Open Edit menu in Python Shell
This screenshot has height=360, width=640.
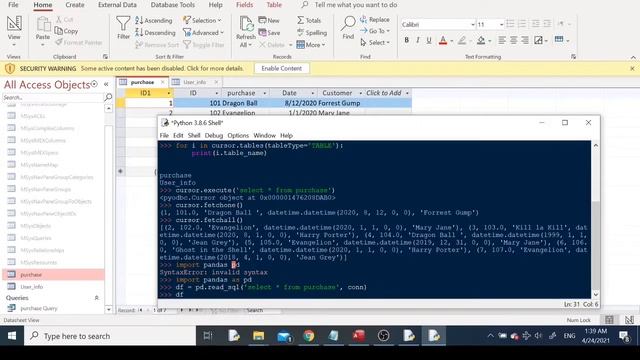click(178, 135)
